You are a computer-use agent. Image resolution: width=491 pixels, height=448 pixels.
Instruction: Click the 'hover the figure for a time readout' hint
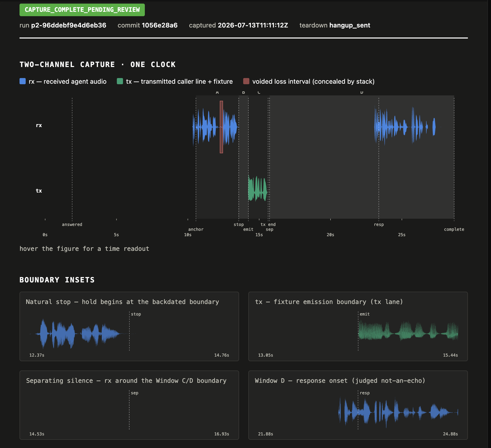(84, 249)
